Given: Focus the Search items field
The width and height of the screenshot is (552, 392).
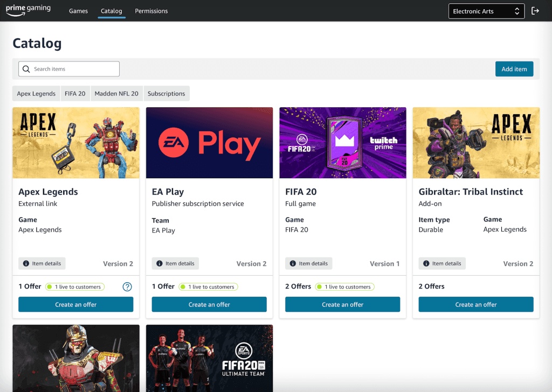Looking at the screenshot, I should click(69, 69).
